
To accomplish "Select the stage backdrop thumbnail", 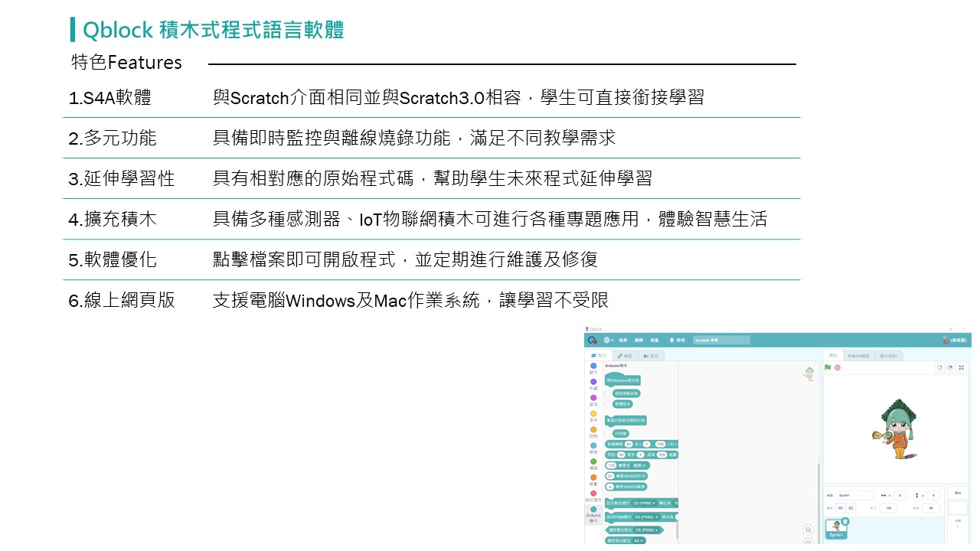I will click(x=958, y=507).
